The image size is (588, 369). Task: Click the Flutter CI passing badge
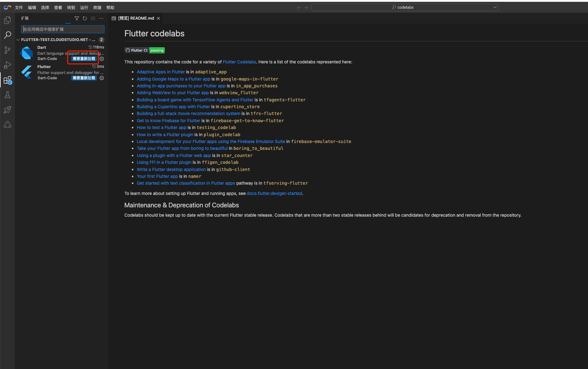[145, 50]
